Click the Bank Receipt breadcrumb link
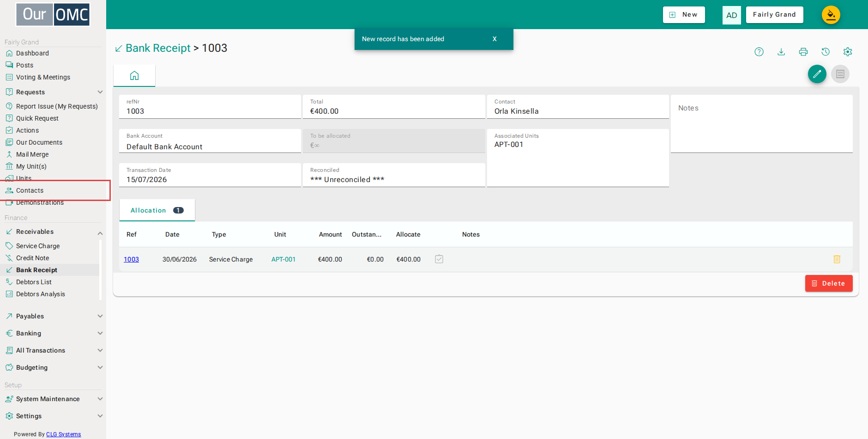This screenshot has width=868, height=439. coord(158,48)
